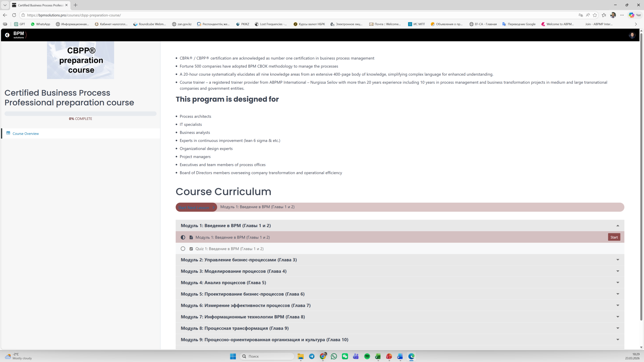Launch Telegram from the taskbar
Viewport: 644px width, 362px height.
coord(312,356)
